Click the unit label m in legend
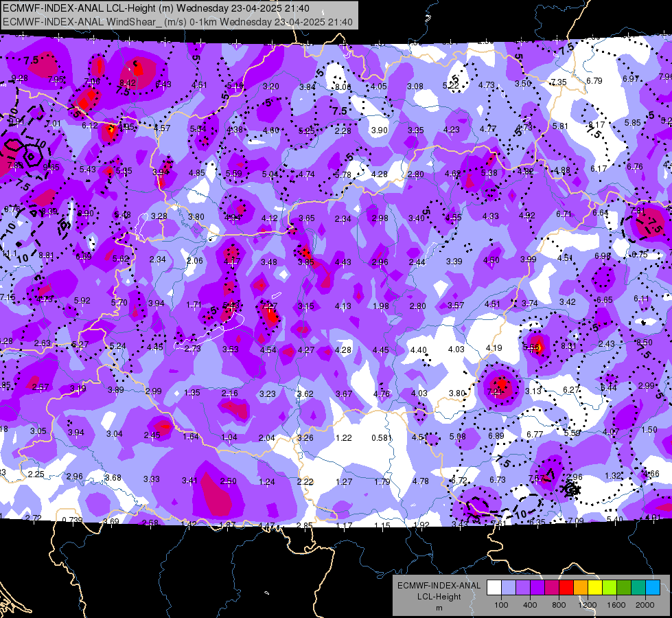 (439, 608)
